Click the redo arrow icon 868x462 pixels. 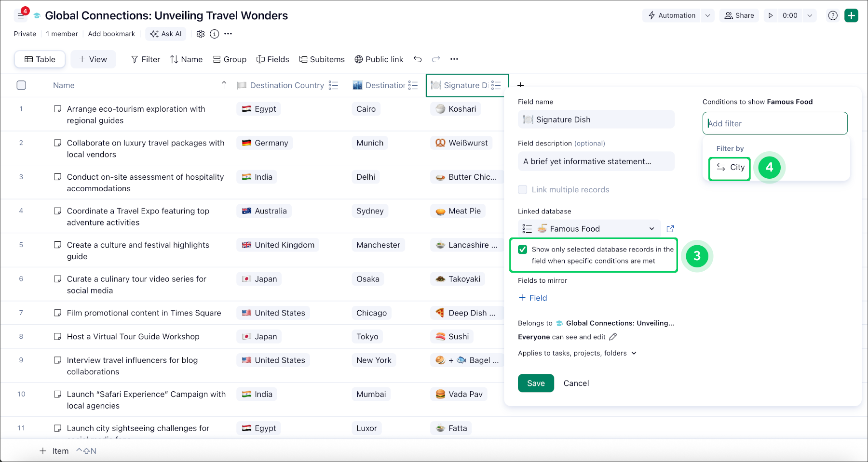[x=436, y=59]
